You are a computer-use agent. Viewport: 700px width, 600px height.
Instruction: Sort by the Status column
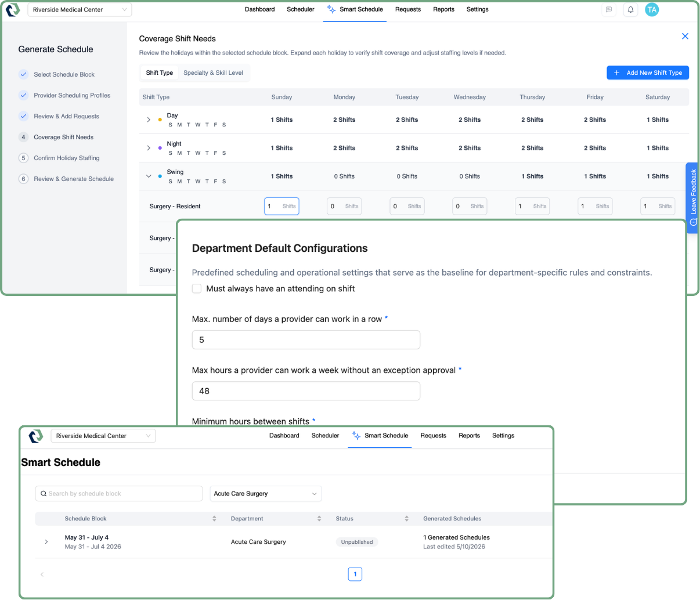pyautogui.click(x=406, y=519)
